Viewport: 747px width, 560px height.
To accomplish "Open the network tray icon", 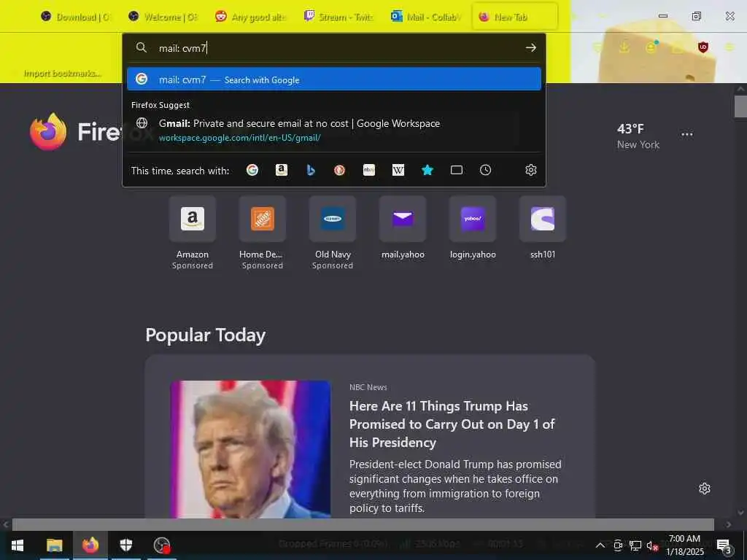I will pyautogui.click(x=635, y=545).
